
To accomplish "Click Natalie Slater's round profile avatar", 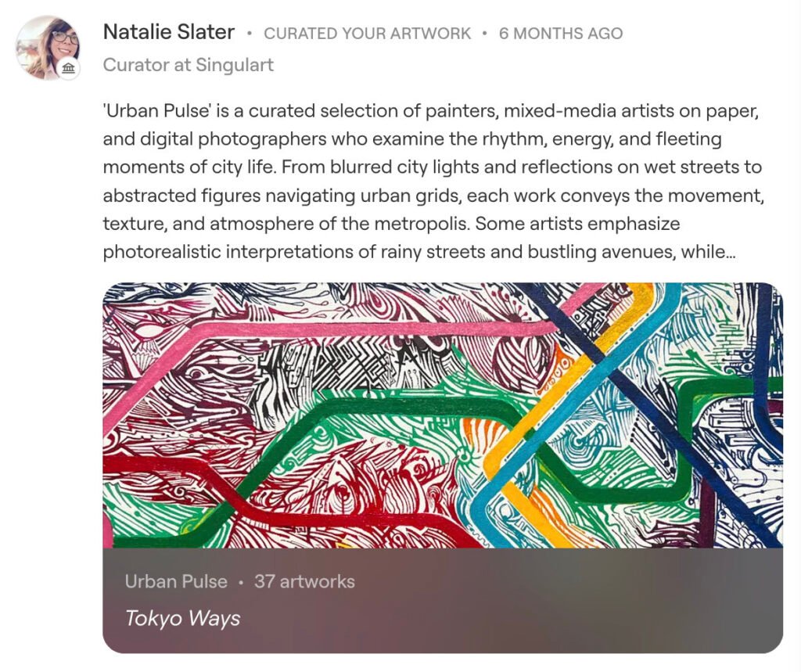I will pos(47,47).
